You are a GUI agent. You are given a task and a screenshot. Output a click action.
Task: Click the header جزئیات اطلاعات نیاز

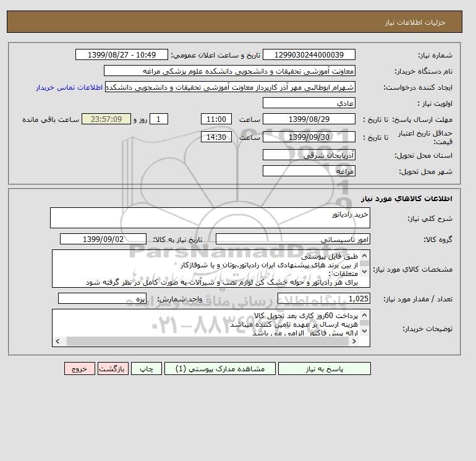click(x=415, y=22)
